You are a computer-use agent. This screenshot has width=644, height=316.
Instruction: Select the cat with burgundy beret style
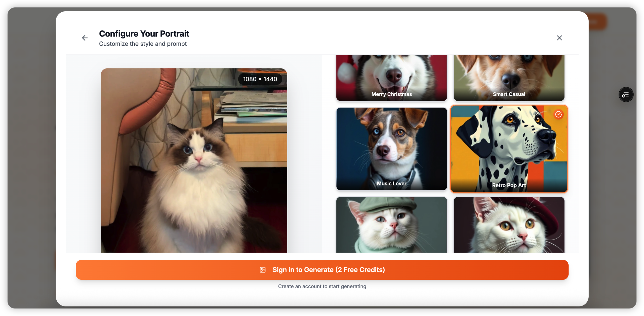coord(509,225)
